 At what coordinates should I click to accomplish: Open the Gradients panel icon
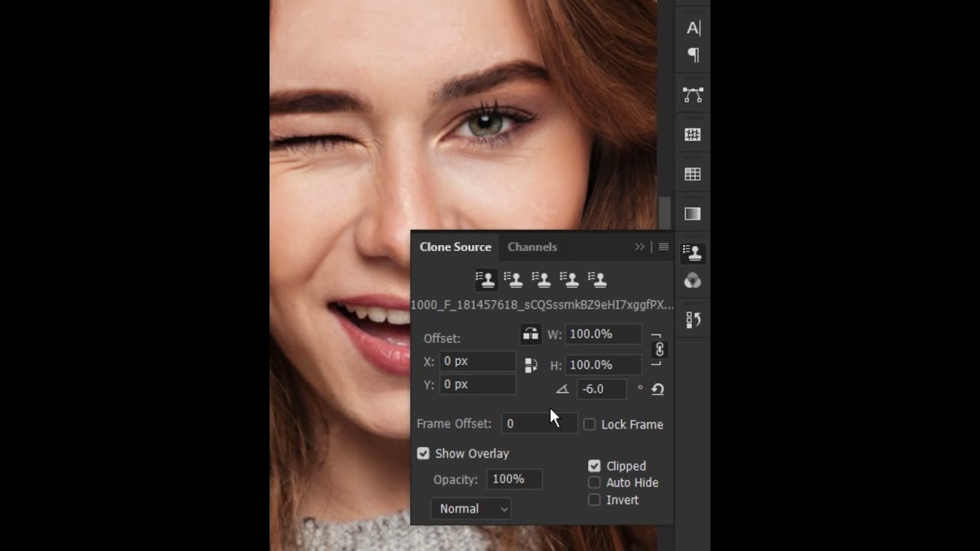(x=693, y=214)
